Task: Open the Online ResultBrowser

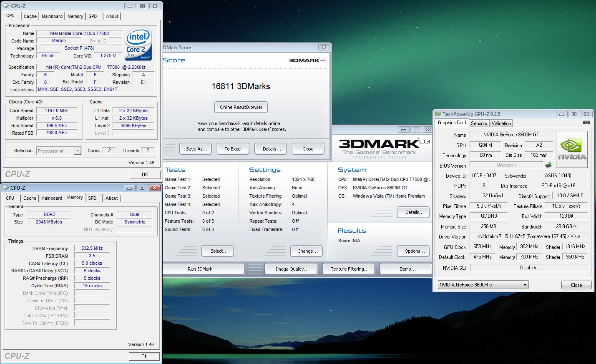Action: (241, 107)
